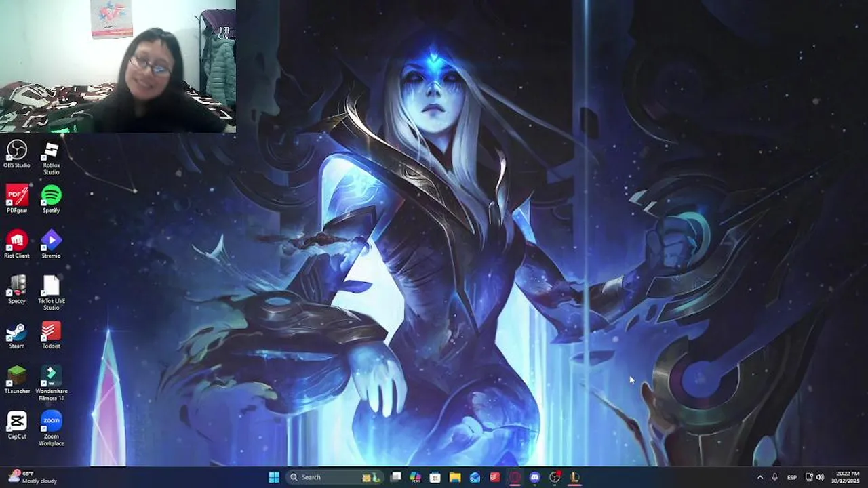Select the Speccy desktop icon
This screenshot has height=488, width=868.
tap(17, 290)
